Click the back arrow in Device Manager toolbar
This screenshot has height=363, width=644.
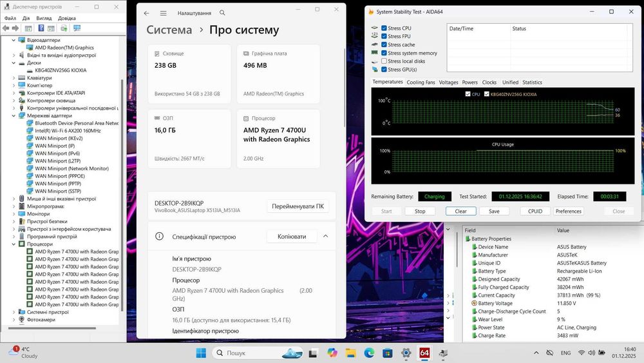(6, 28)
